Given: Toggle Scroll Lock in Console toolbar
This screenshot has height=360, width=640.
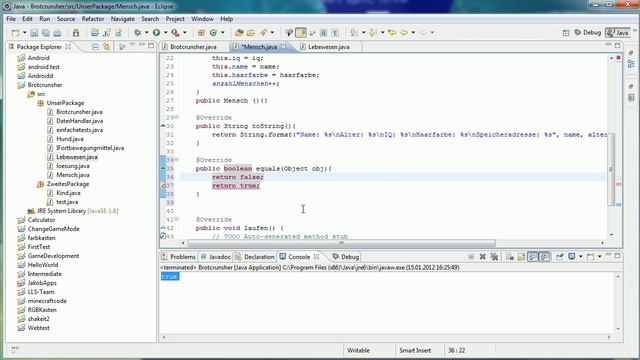Looking at the screenshot, I should pyautogui.click(x=521, y=257).
